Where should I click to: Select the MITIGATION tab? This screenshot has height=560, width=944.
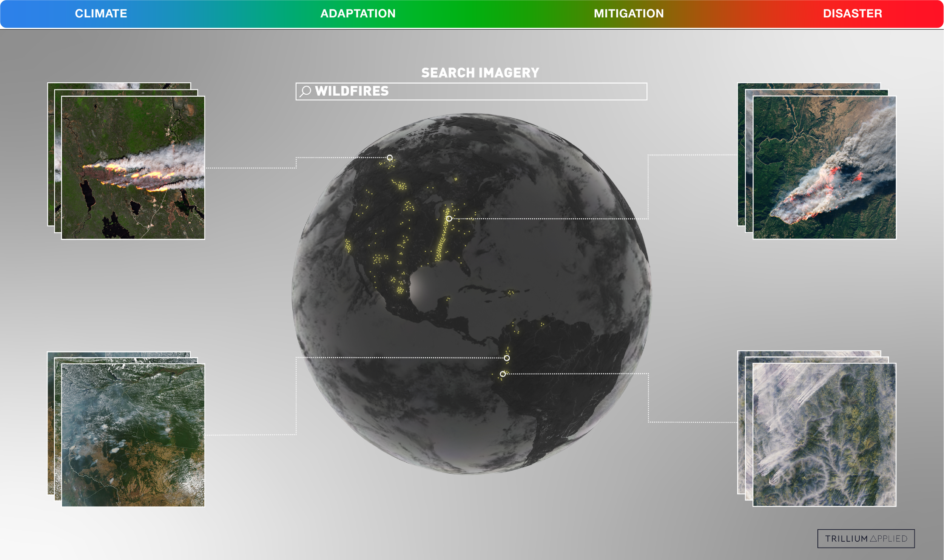[x=629, y=14]
